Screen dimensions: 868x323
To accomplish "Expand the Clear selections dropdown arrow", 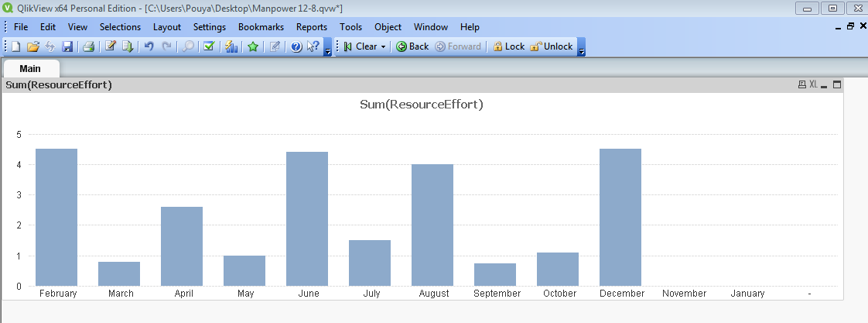I will tap(382, 46).
